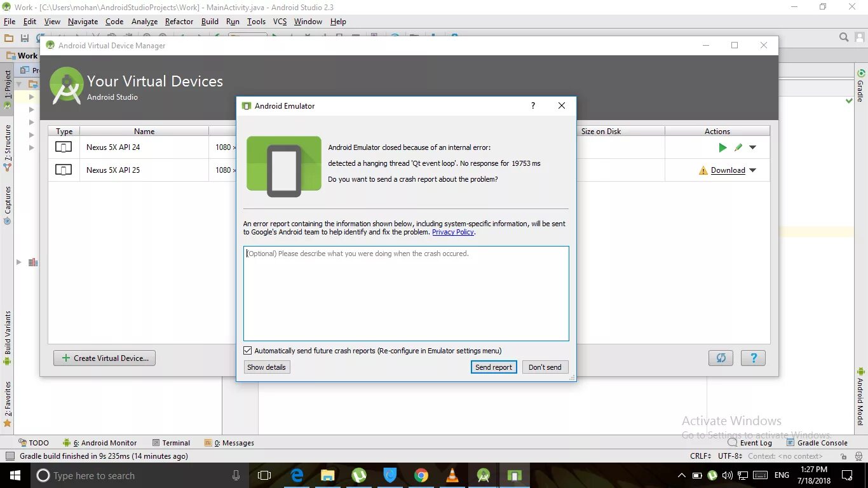Viewport: 868px width, 488px height.
Task: Open the actions dropdown arrow for Nexus 5X API 24
Action: point(753,147)
